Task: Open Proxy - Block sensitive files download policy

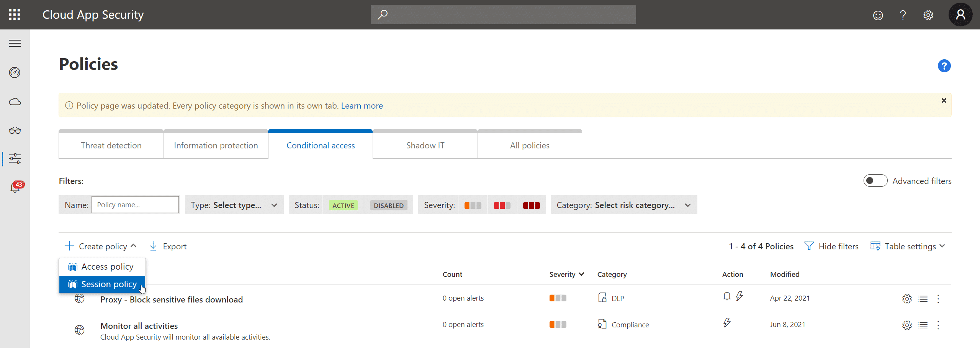Action: coord(172,299)
